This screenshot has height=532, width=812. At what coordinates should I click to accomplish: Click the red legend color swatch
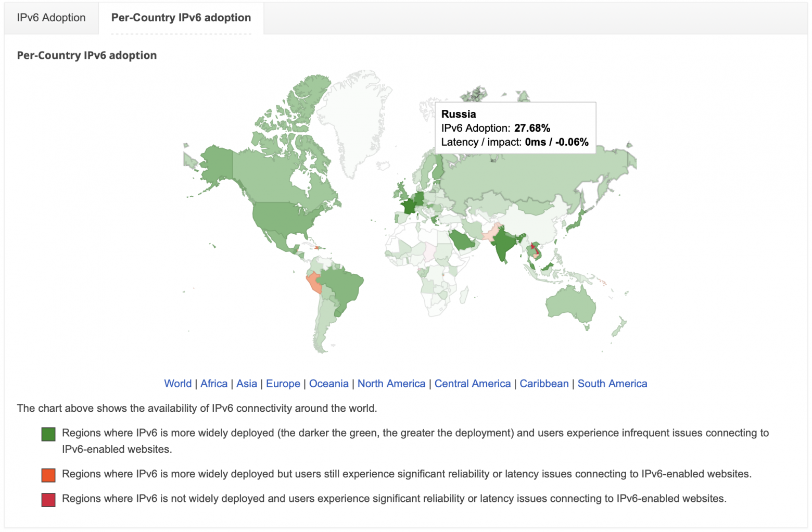[47, 499]
